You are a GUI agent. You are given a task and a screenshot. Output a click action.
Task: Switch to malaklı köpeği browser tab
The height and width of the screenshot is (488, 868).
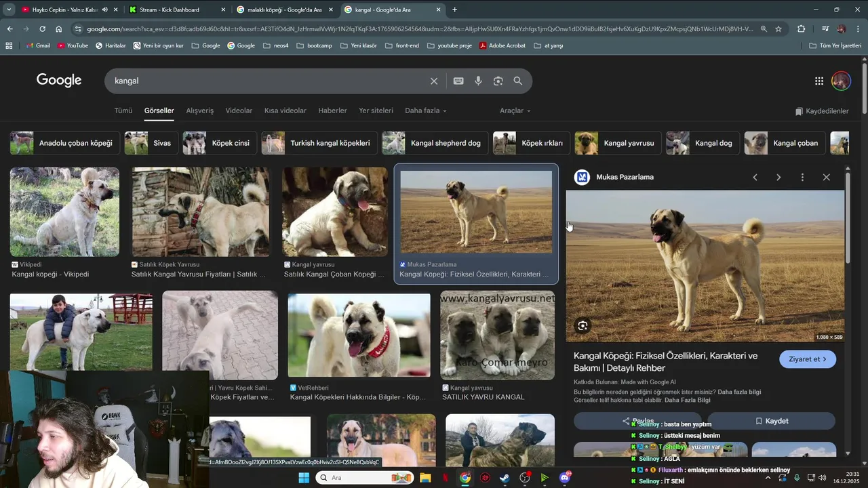(284, 9)
